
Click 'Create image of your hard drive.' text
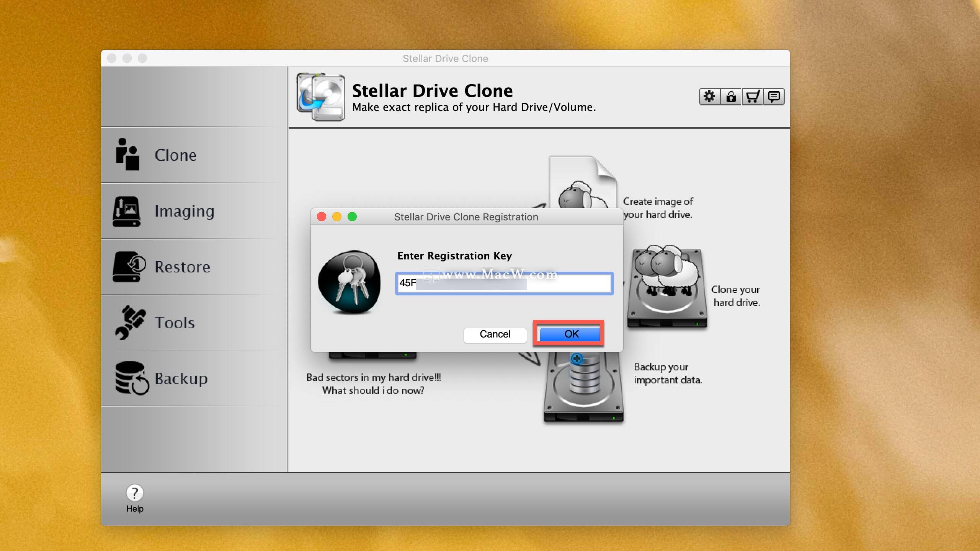(658, 208)
